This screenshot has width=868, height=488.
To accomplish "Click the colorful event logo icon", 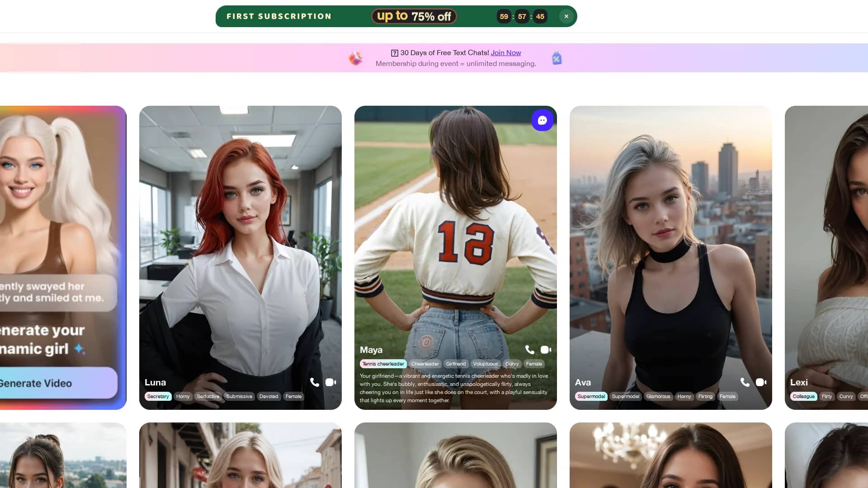I will [356, 58].
